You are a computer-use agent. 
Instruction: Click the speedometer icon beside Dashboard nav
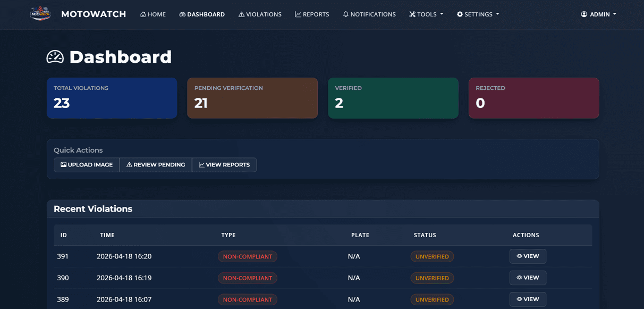[182, 14]
